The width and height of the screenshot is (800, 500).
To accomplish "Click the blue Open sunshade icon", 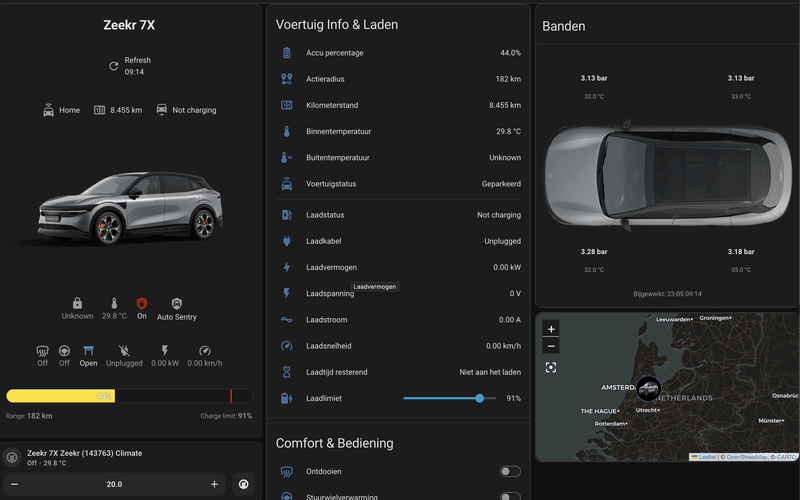I will (x=88, y=351).
